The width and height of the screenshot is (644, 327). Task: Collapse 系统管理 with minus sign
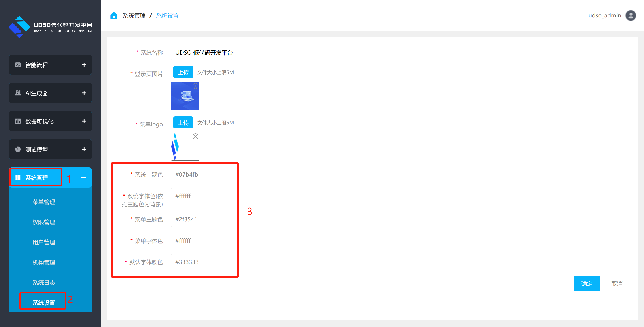click(x=84, y=178)
